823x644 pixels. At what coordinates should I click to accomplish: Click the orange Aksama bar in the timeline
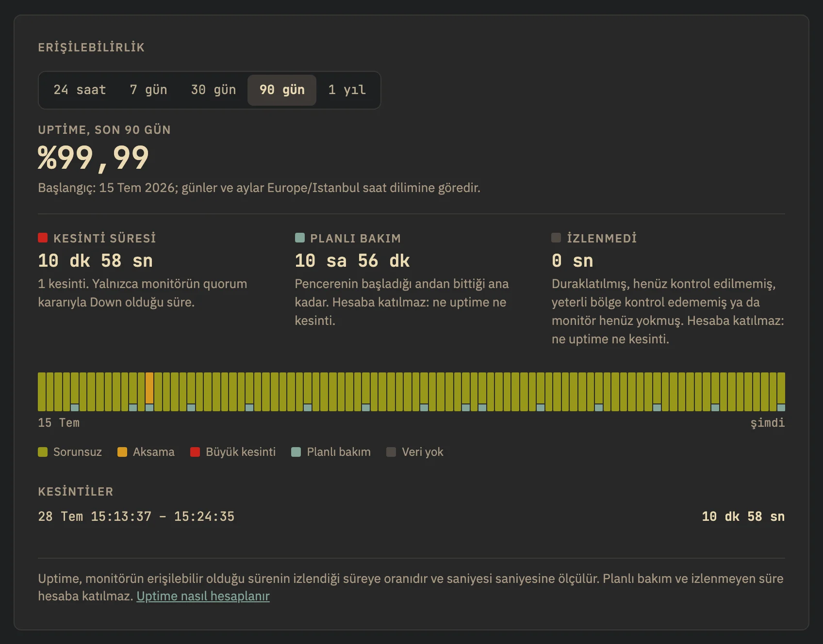coord(149,388)
